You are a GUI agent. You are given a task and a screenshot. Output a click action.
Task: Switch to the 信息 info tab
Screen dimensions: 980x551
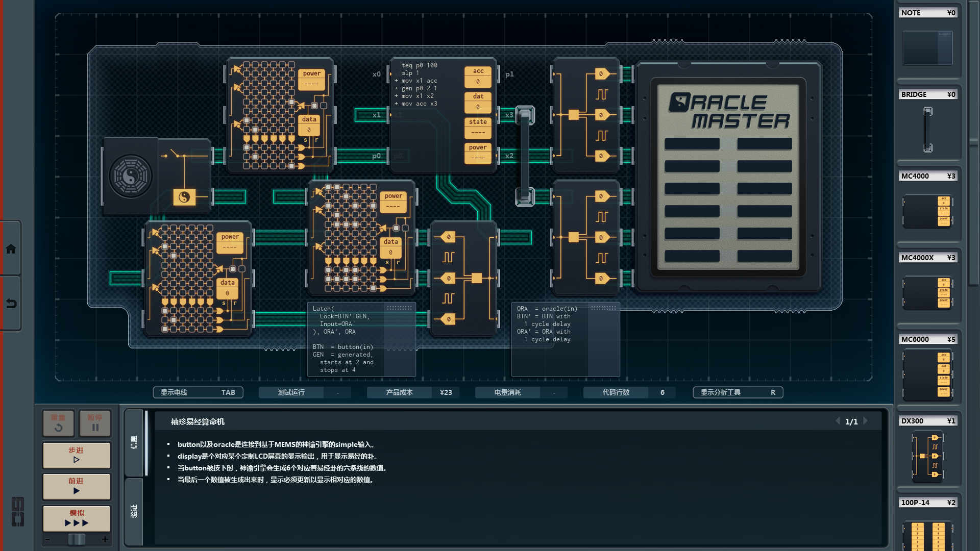[134, 442]
